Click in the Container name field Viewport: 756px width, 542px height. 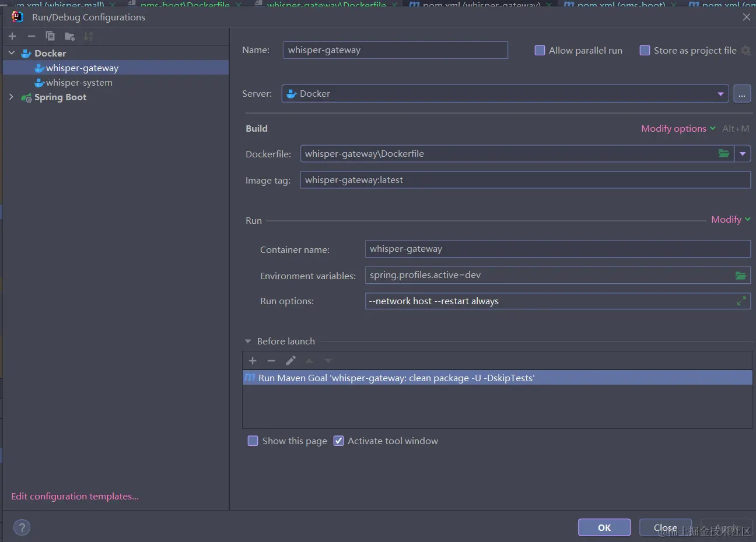[558, 249]
